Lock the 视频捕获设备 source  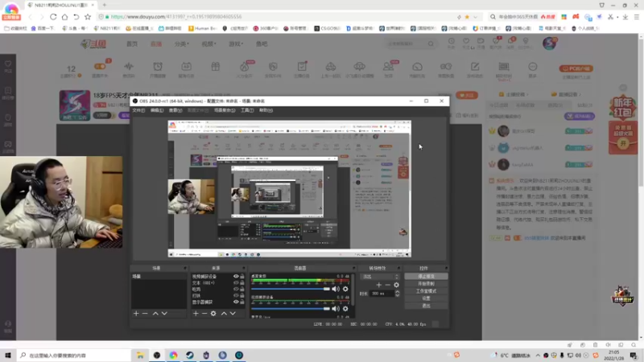(x=242, y=277)
